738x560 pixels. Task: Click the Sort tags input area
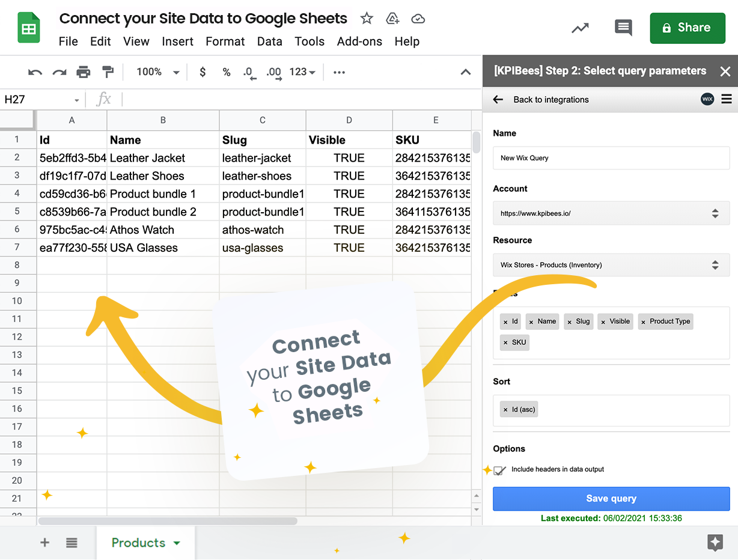tap(611, 410)
